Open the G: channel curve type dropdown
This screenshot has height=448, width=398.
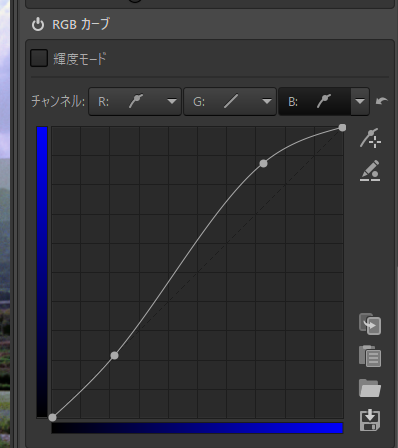[267, 101]
